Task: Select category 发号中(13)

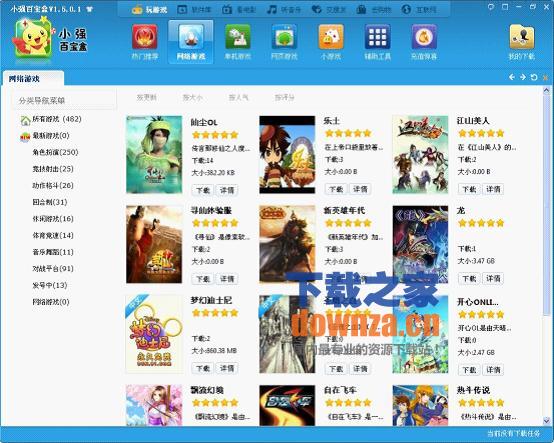Action: (x=50, y=285)
